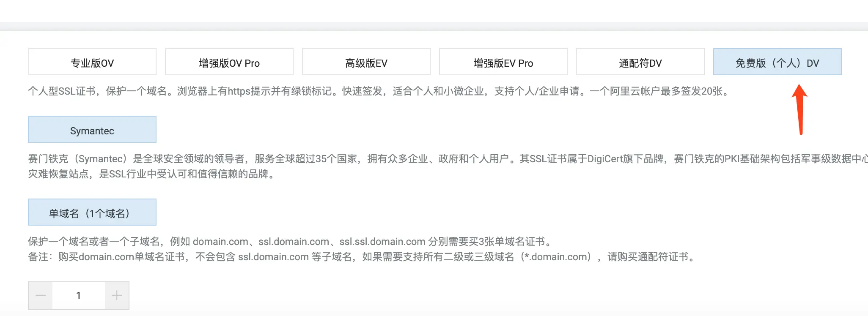Pick the 高级版EV certificate type
Image resolution: width=868 pixels, height=316 pixels.
point(366,62)
